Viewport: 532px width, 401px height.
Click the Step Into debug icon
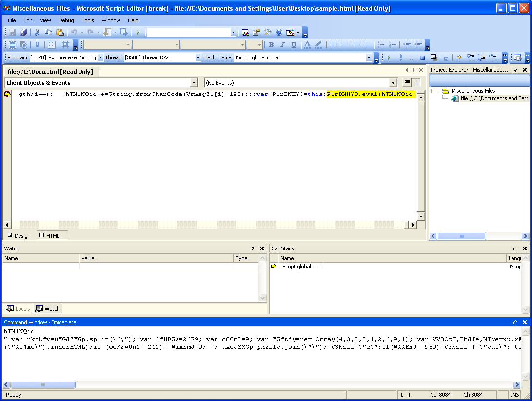471,57
